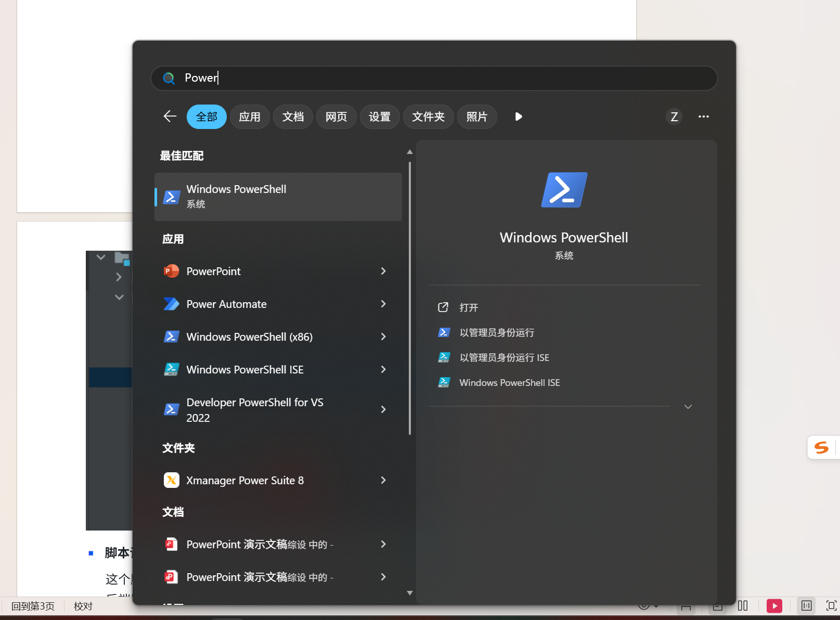Viewport: 840px width, 620px height.
Task: Click 回到第3页 in status bar
Action: (33, 606)
